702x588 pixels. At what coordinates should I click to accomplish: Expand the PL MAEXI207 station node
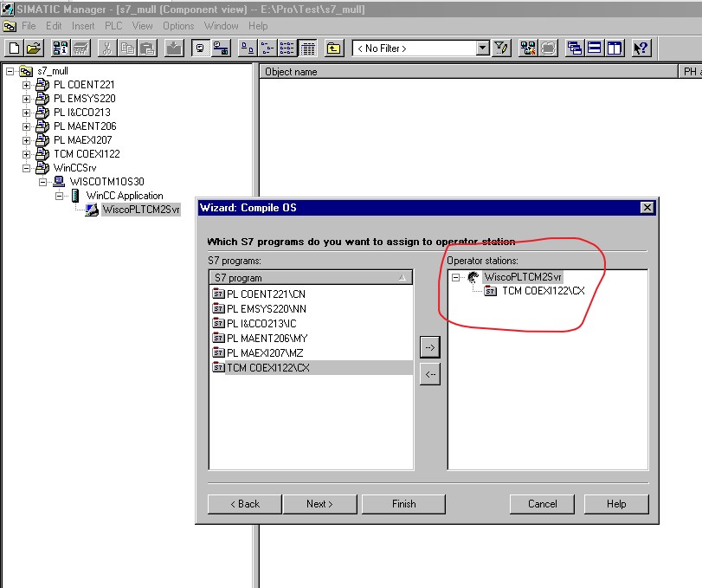click(x=27, y=140)
